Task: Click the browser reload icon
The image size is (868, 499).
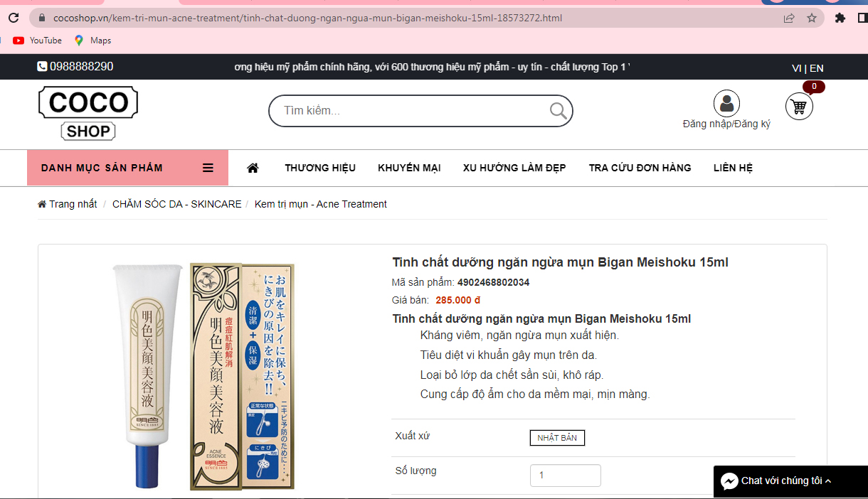Action: (14, 18)
